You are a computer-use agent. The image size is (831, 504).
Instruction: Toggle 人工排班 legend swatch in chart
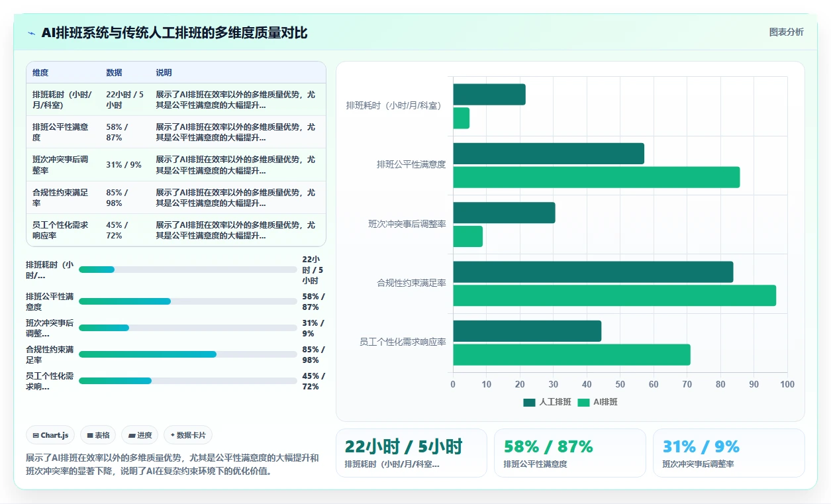click(x=529, y=402)
